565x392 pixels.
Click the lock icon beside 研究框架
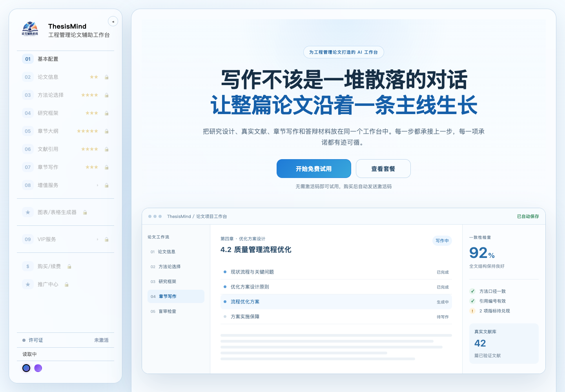pyautogui.click(x=106, y=113)
